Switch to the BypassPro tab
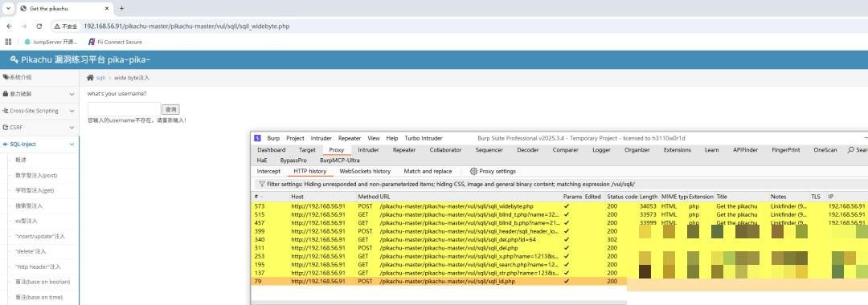 [293, 161]
